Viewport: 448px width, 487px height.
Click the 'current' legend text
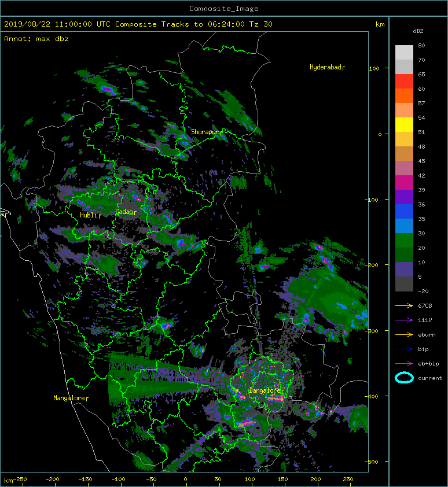430,378
